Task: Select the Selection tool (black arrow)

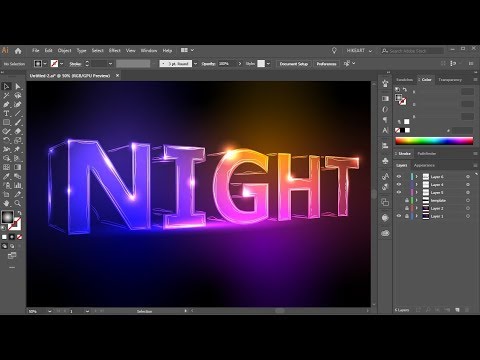Action: pyautogui.click(x=6, y=87)
